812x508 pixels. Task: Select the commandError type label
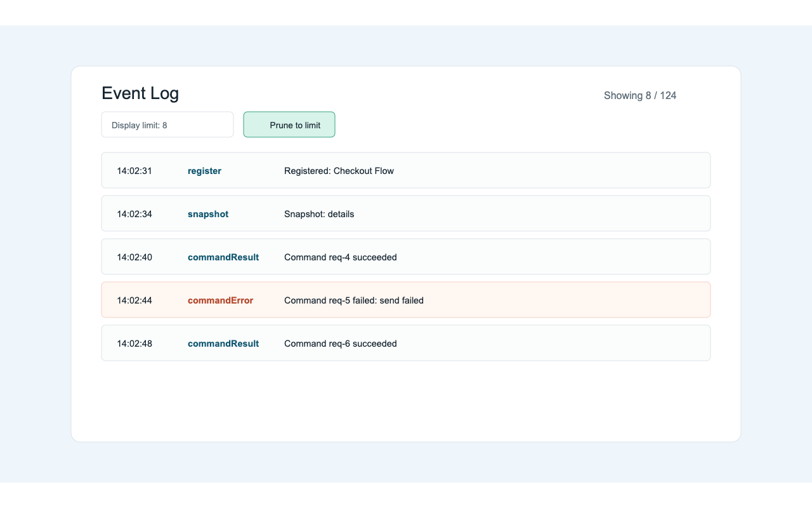[x=220, y=300]
